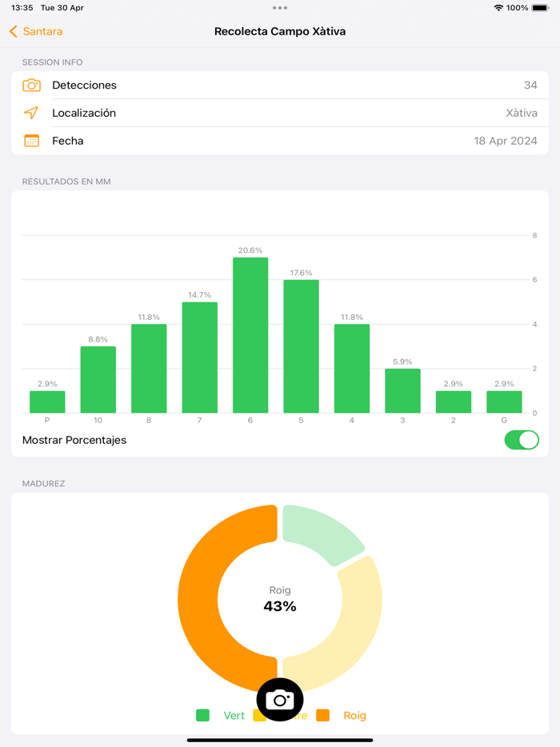
Task: Tap the Localización arrow icon
Action: [31, 113]
